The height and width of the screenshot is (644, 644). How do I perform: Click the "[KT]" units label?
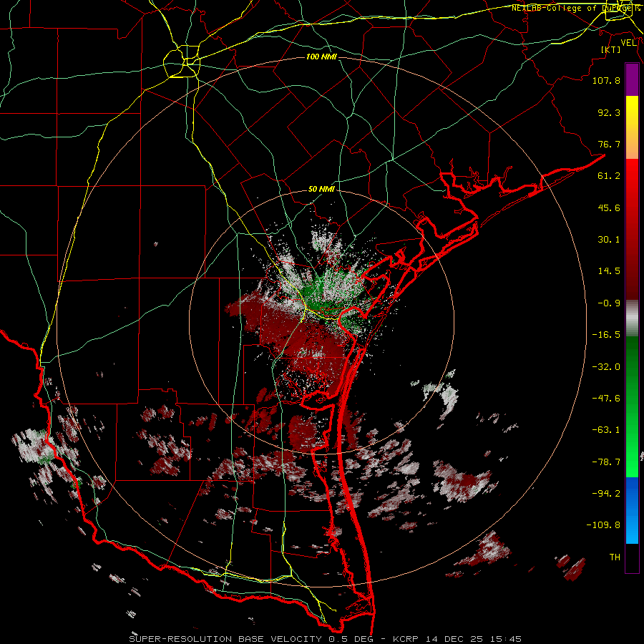click(610, 49)
